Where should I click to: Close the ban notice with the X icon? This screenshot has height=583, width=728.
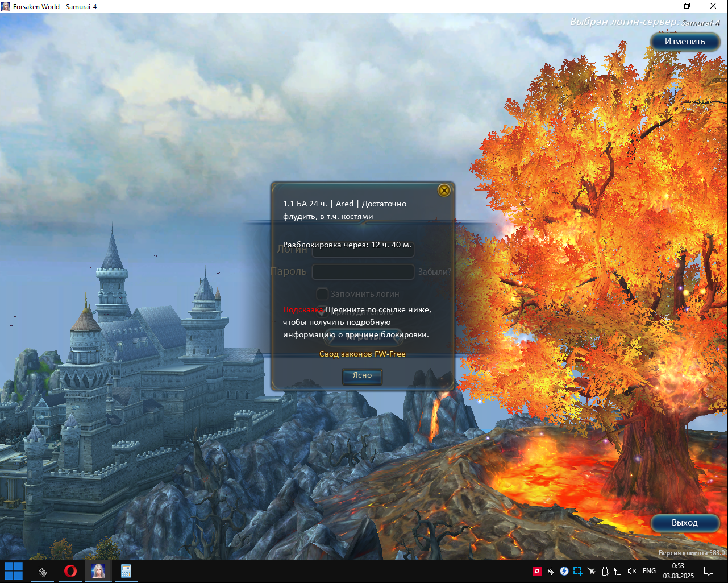click(444, 190)
